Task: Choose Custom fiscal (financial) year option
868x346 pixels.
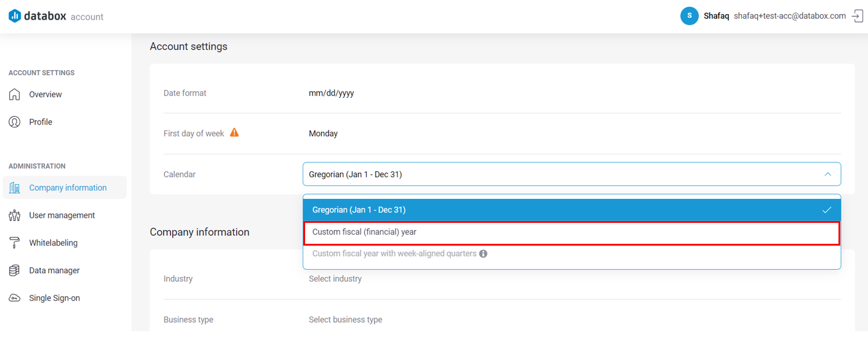Action: pos(364,232)
